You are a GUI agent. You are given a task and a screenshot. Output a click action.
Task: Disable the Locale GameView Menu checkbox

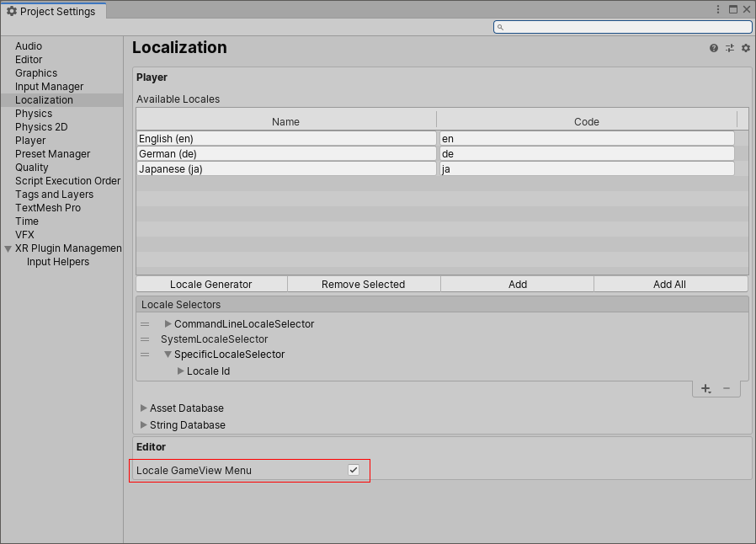[x=354, y=471]
